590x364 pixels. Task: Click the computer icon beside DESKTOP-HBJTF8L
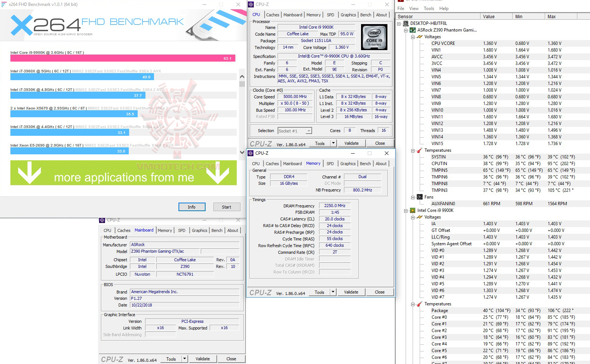(406, 23)
